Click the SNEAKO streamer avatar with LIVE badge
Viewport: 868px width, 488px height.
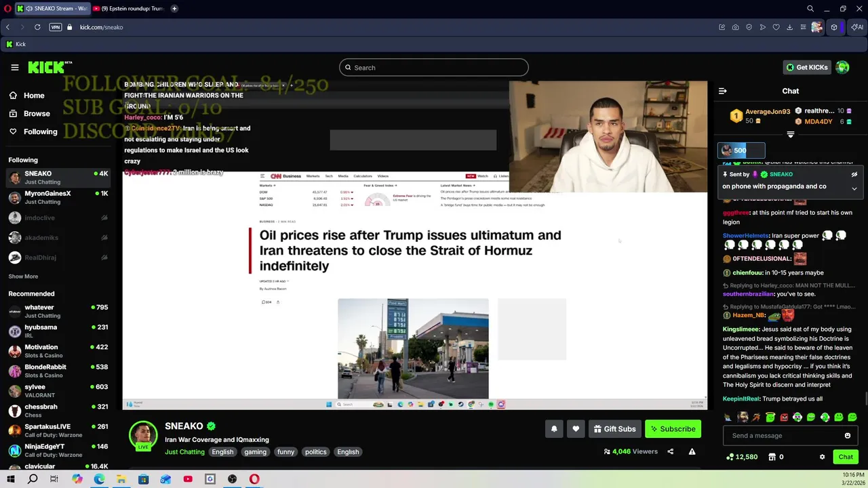coord(143,436)
